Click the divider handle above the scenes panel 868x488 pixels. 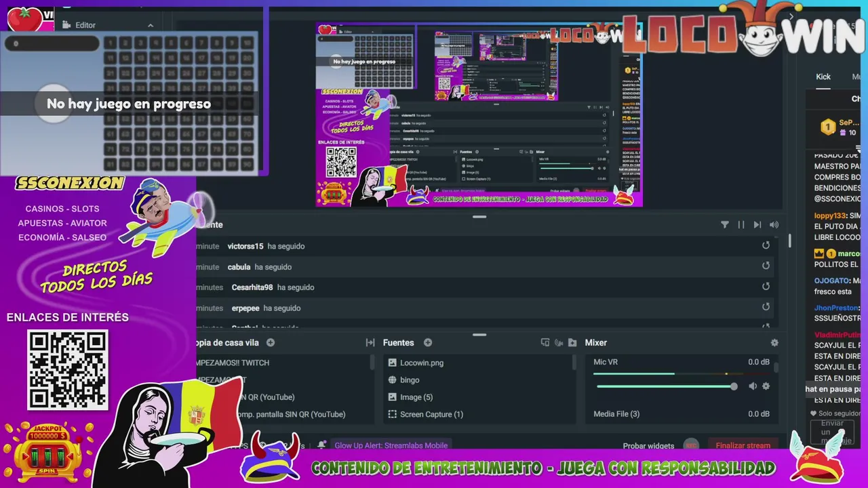(479, 335)
